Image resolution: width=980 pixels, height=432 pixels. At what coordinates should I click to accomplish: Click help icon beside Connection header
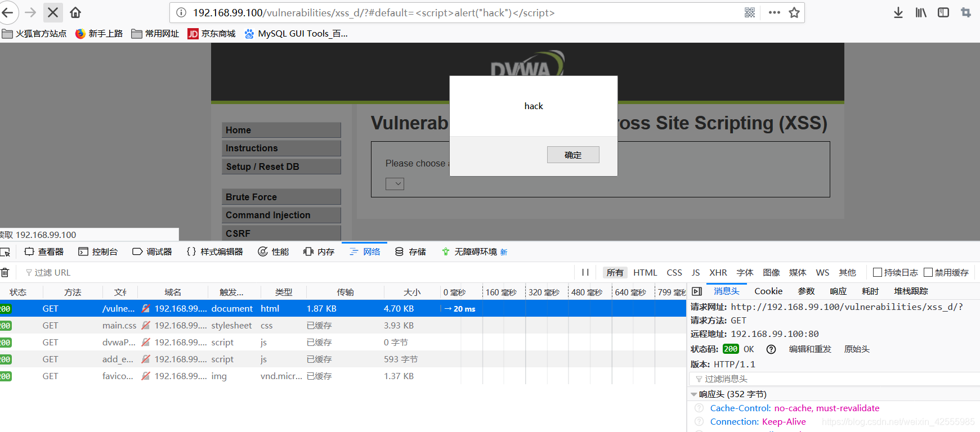[699, 422]
